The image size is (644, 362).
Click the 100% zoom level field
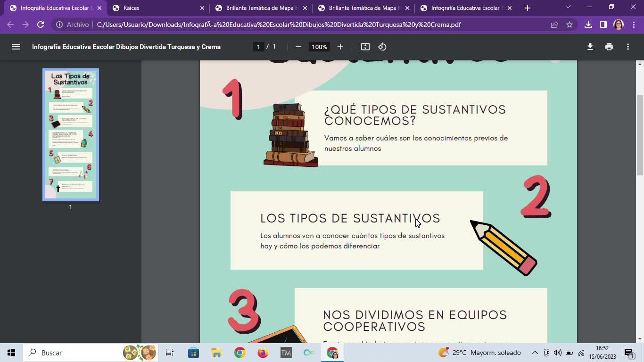319,47
